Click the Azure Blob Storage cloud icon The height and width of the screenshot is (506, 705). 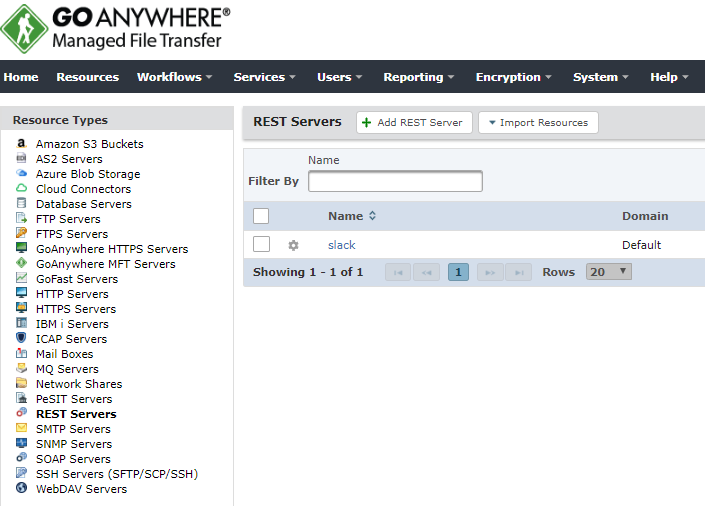(21, 173)
